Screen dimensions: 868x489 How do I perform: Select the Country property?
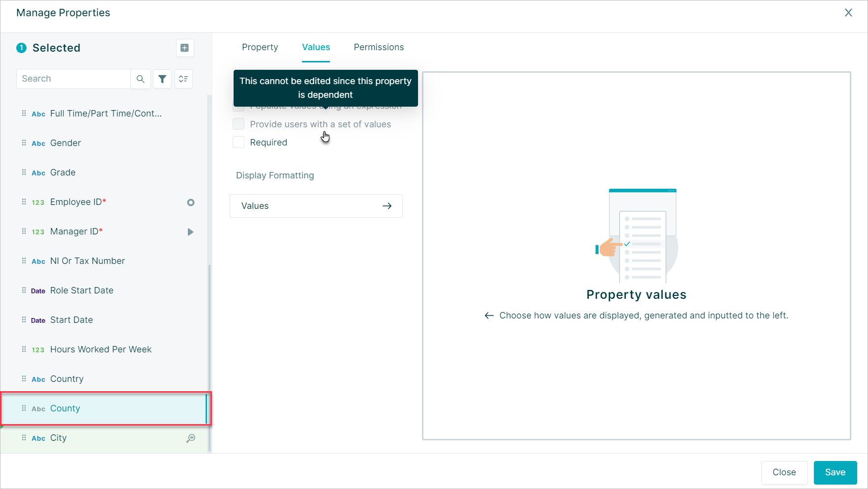(67, 379)
